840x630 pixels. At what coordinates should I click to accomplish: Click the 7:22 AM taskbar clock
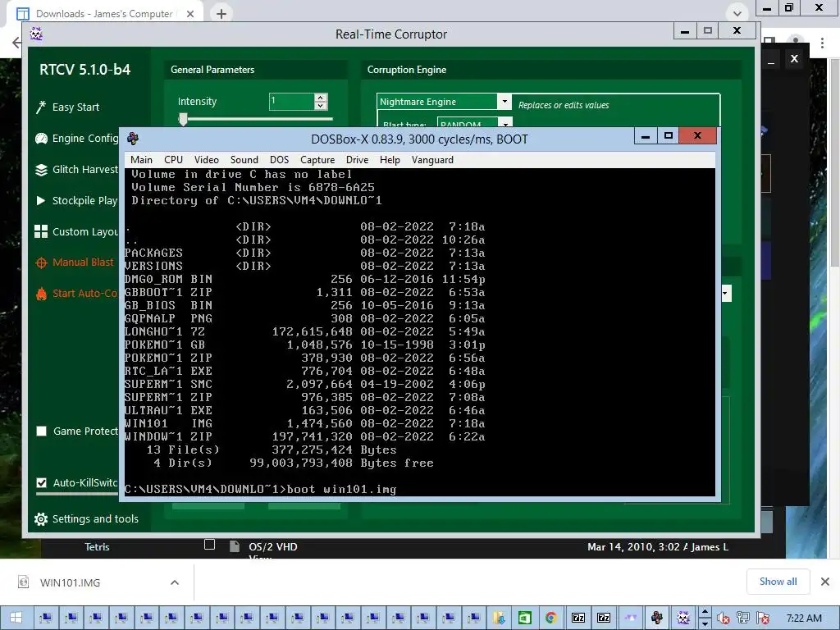[x=804, y=619]
